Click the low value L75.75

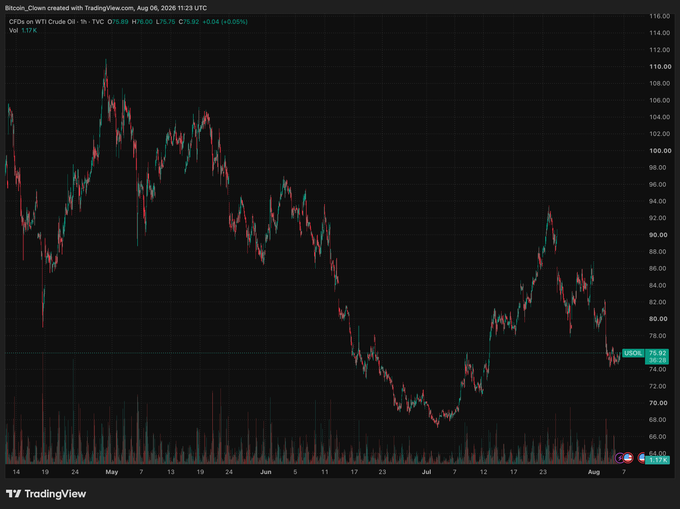point(166,22)
